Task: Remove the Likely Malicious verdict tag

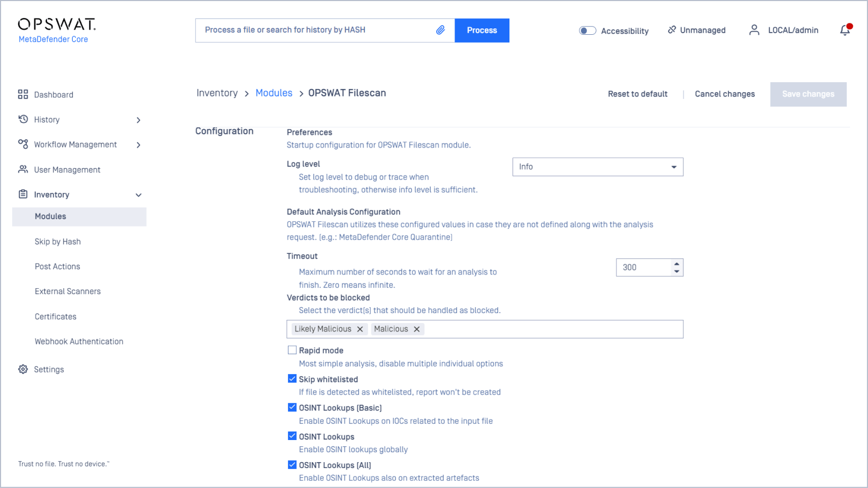Action: click(360, 329)
